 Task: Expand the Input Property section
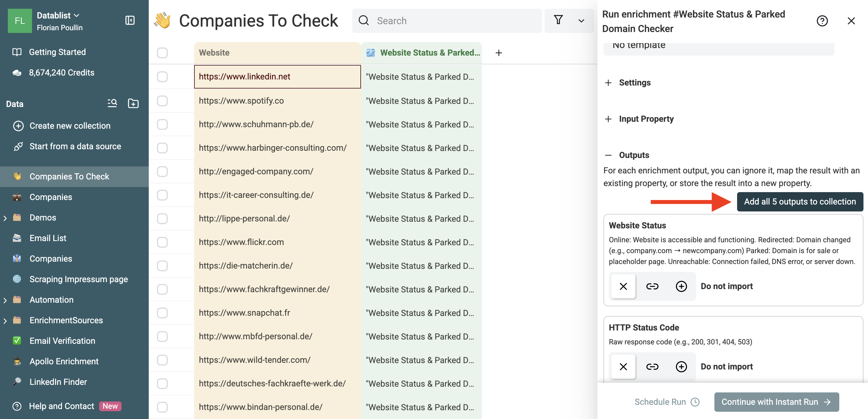click(x=645, y=119)
